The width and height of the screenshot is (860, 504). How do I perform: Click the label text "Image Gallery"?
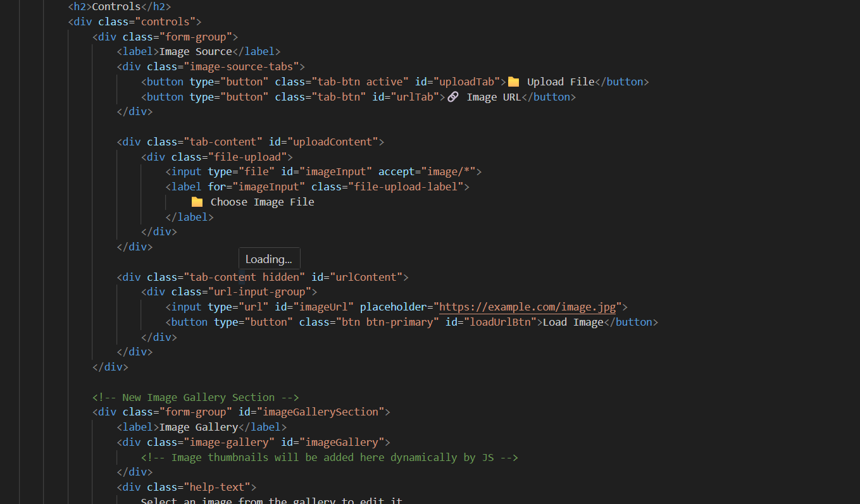coord(199,427)
